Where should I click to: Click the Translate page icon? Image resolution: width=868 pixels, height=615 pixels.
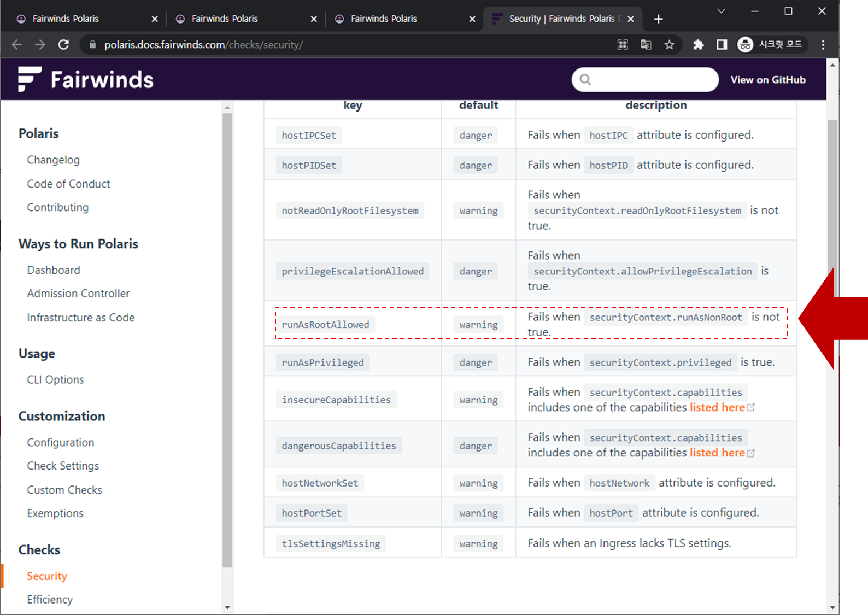[646, 45]
